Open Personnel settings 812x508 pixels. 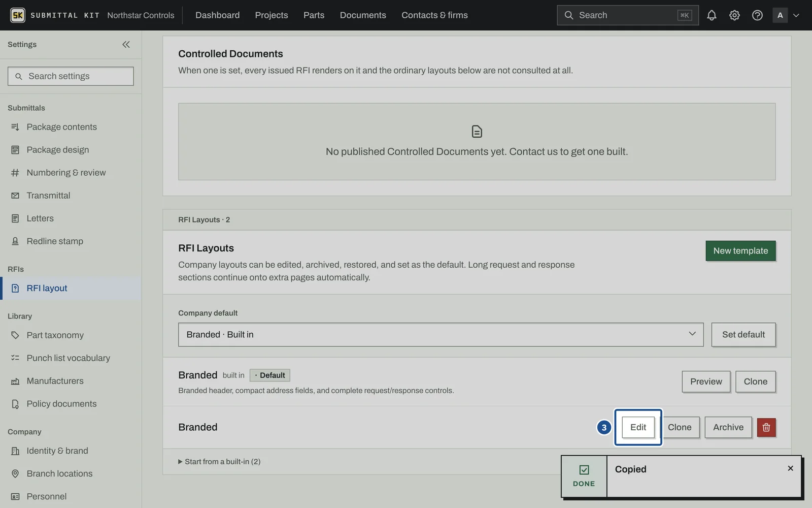(x=71, y=496)
